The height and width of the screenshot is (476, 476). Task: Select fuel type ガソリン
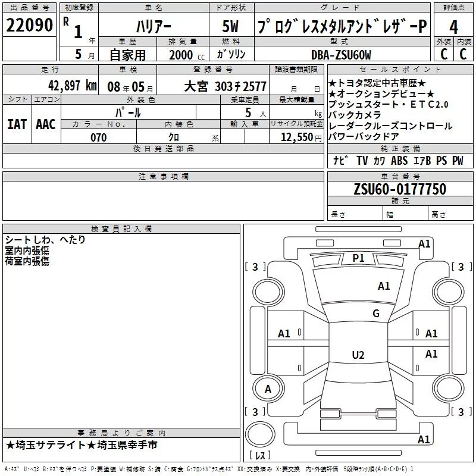[231, 54]
